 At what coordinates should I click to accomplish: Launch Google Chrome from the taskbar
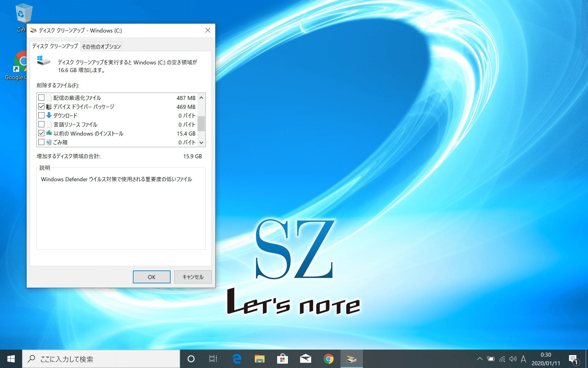tap(328, 358)
